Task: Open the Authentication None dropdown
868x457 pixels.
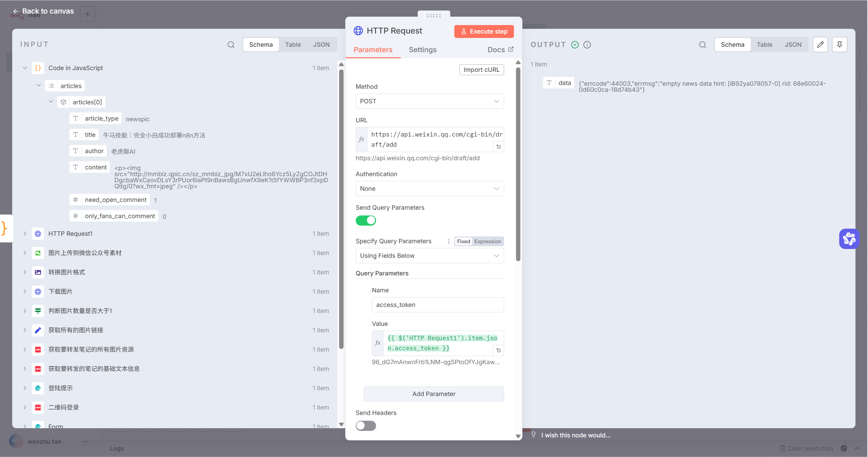Action: [x=429, y=189]
